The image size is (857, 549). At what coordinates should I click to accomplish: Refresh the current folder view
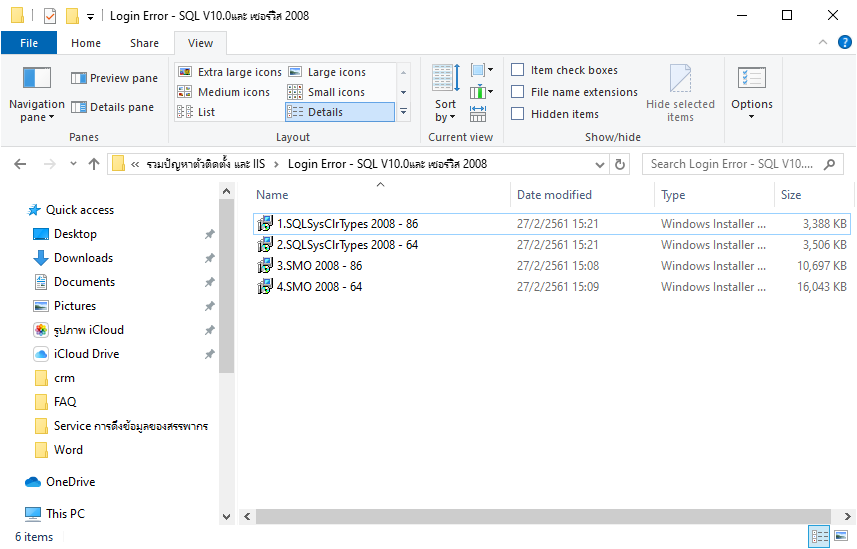click(x=620, y=164)
